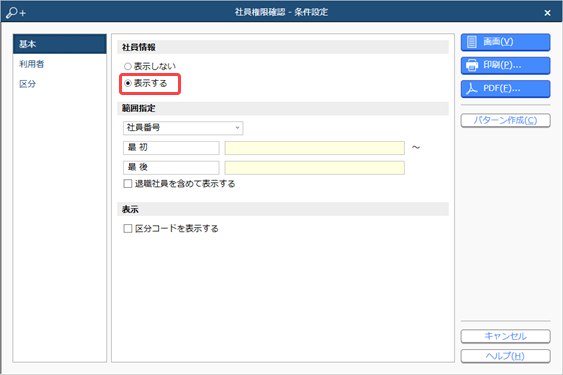Click the 表示 section header
This screenshot has height=375, width=563.
(283, 209)
